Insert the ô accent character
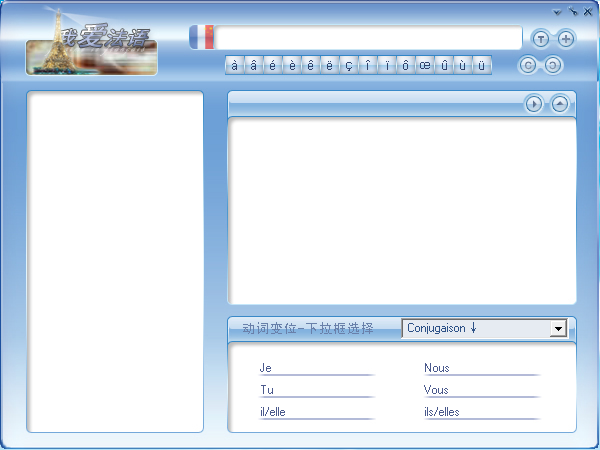600x450 pixels. click(x=406, y=65)
